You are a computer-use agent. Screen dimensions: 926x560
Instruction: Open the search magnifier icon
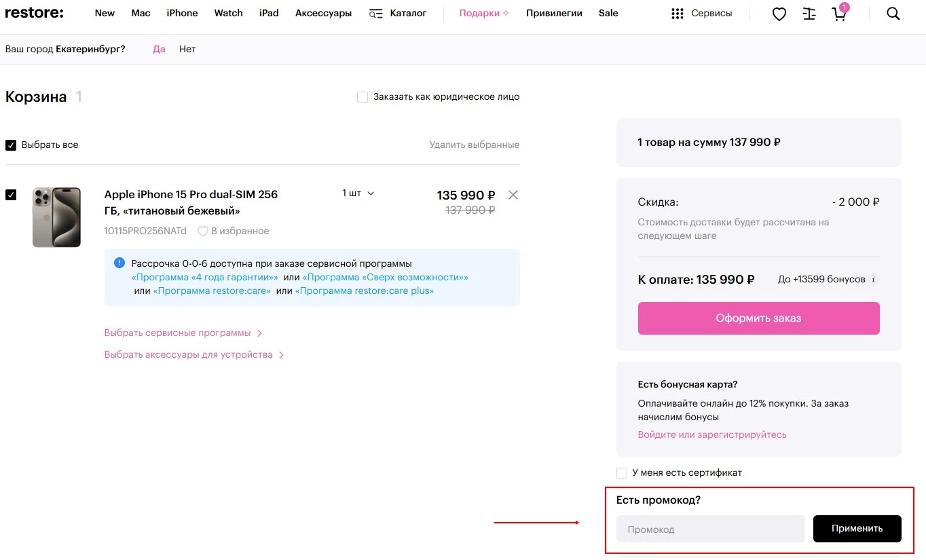point(892,13)
